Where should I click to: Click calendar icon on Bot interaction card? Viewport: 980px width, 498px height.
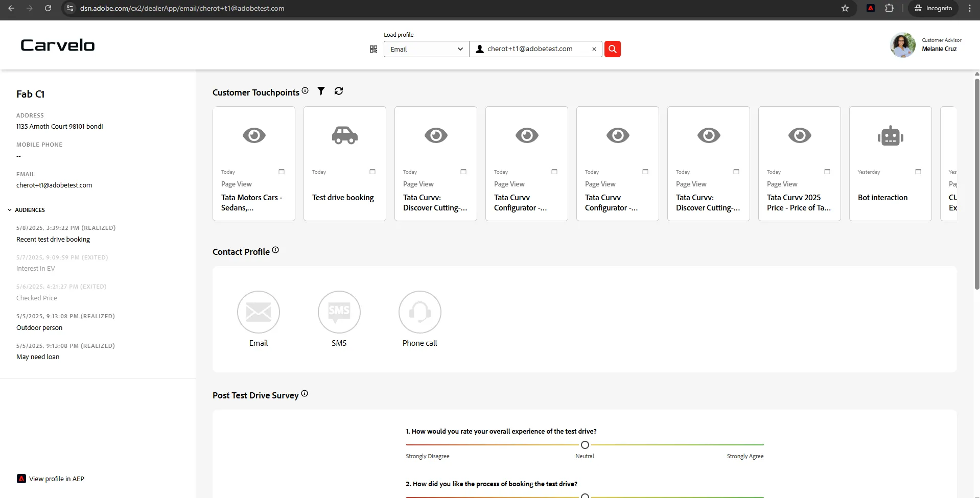(x=918, y=172)
